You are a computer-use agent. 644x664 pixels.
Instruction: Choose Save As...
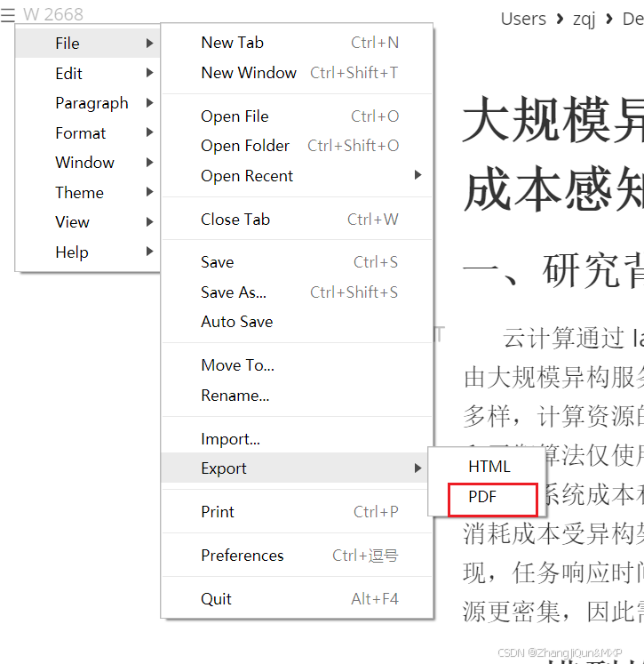[x=297, y=292]
